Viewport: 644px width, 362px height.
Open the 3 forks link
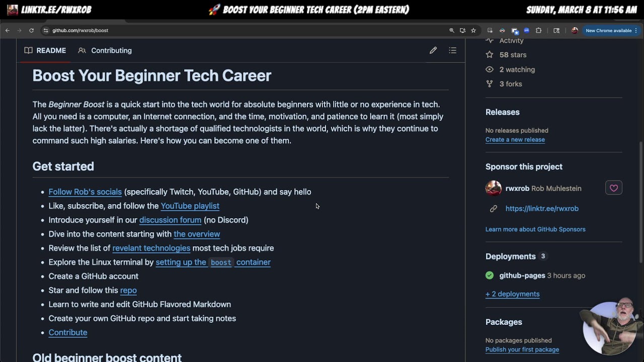[511, 84]
